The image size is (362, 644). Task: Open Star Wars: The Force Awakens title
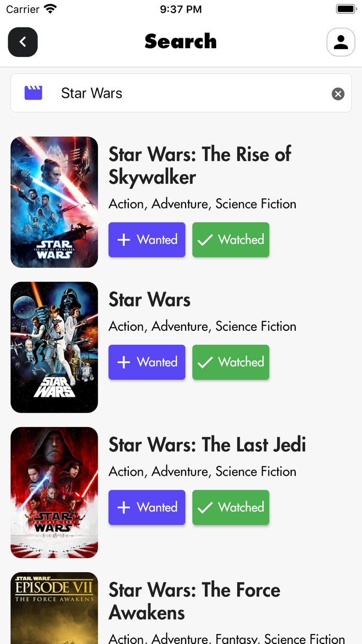(x=194, y=601)
